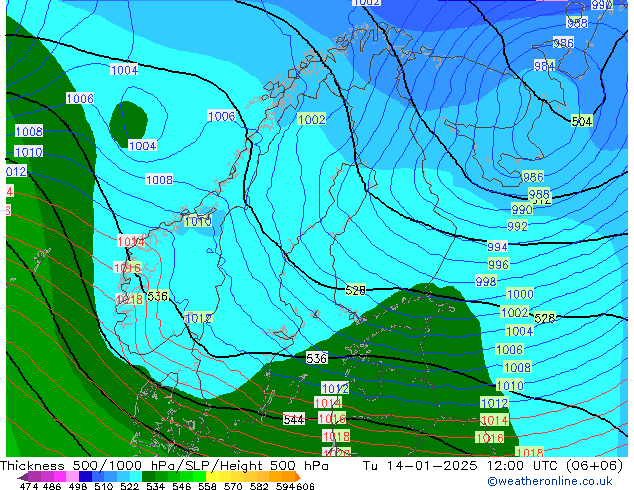
Task: Click legend scale value 486
Action: (52, 486)
